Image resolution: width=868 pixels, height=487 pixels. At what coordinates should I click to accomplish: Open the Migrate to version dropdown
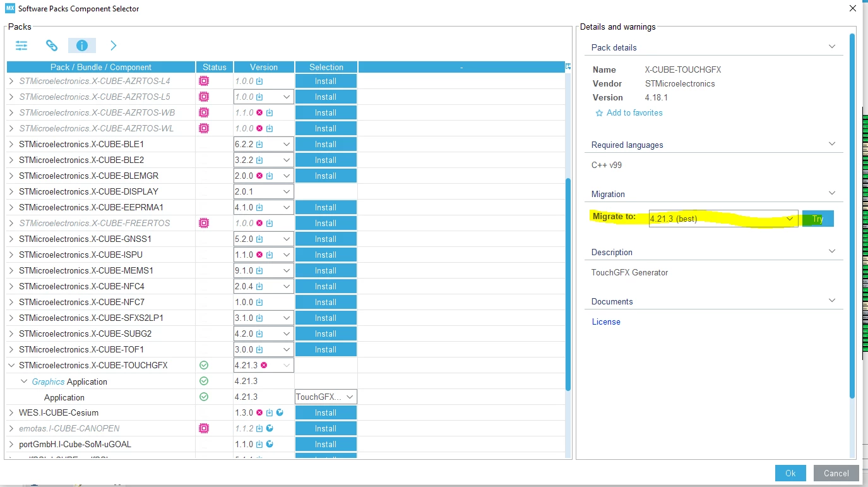[723, 219]
